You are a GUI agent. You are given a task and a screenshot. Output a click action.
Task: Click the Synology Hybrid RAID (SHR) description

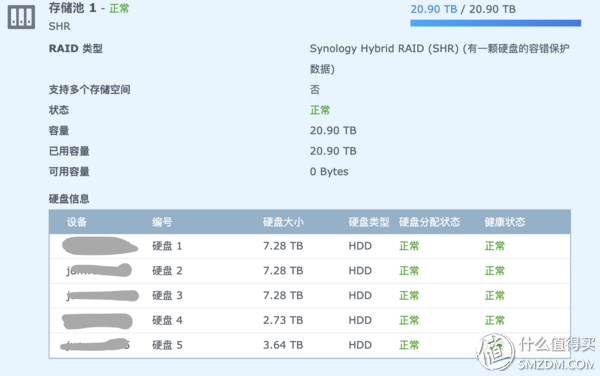tap(439, 59)
